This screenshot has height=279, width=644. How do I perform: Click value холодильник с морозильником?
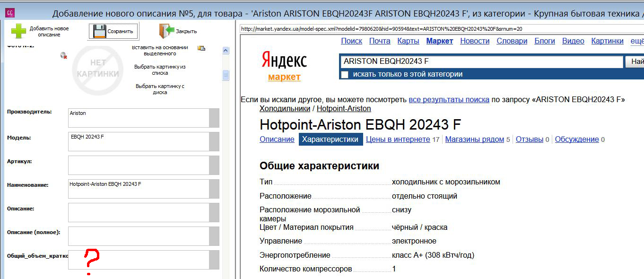[446, 182]
